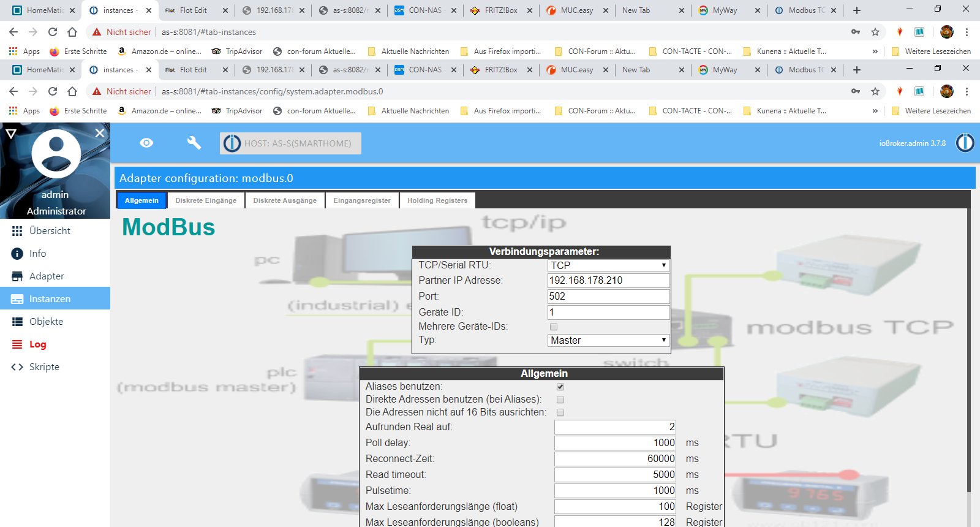Screen dimensions: 980x527
Task: Click the eye visibility icon in header
Action: pyautogui.click(x=146, y=143)
